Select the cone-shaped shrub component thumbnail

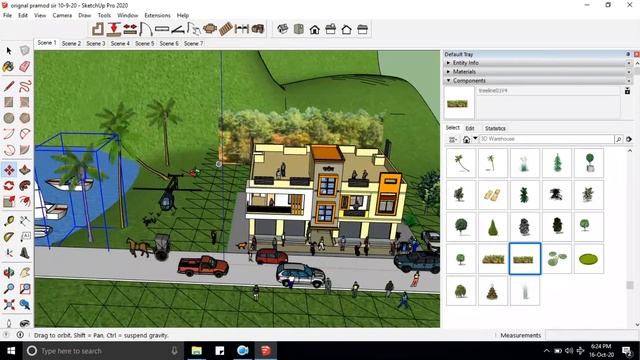coord(493,227)
